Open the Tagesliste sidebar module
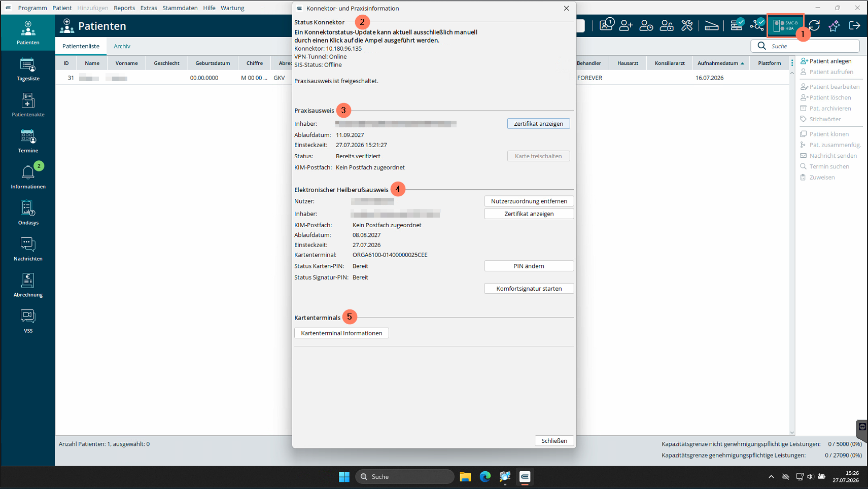 (28, 69)
